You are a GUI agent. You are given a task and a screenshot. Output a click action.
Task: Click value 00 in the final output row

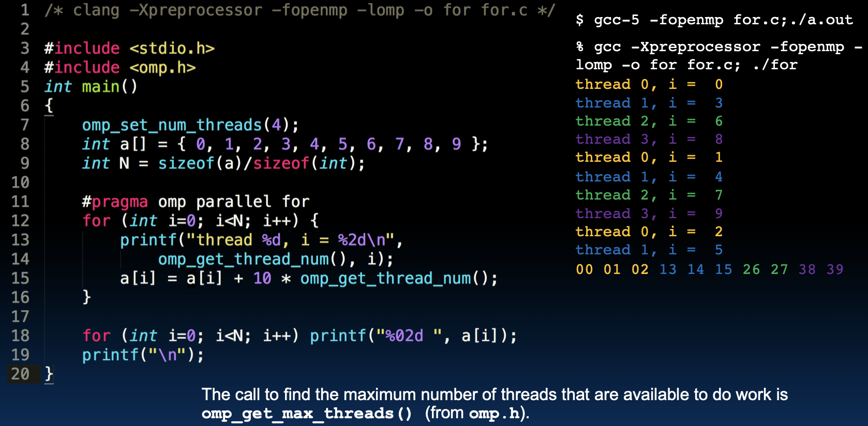coord(585,270)
